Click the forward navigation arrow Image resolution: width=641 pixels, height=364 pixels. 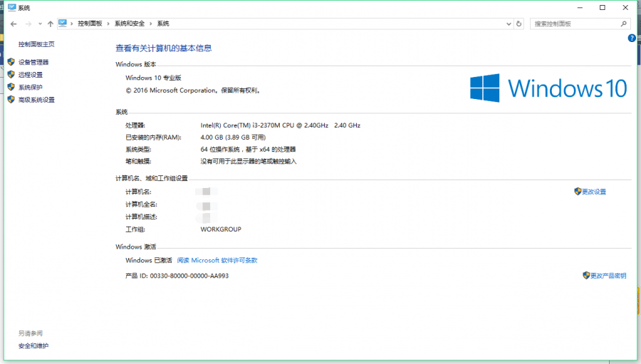(28, 24)
